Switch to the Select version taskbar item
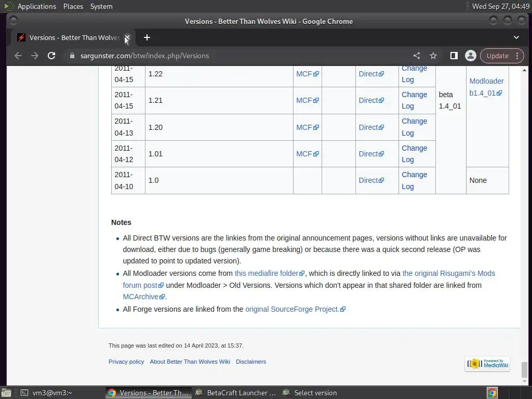 pos(311,393)
